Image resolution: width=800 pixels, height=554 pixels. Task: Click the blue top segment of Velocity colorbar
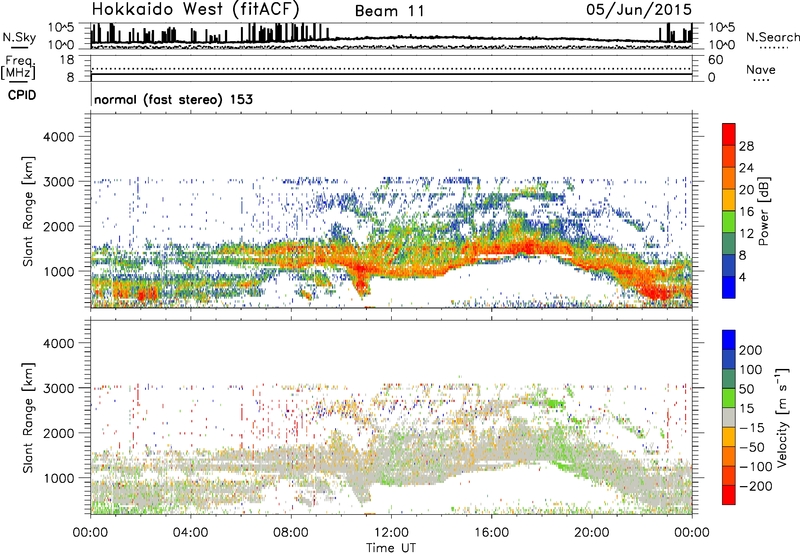click(x=729, y=340)
